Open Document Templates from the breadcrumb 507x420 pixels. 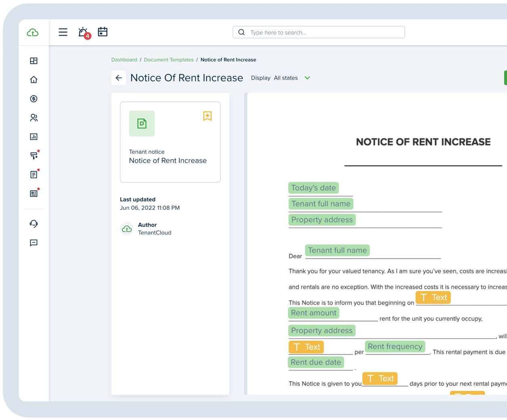[169, 59]
